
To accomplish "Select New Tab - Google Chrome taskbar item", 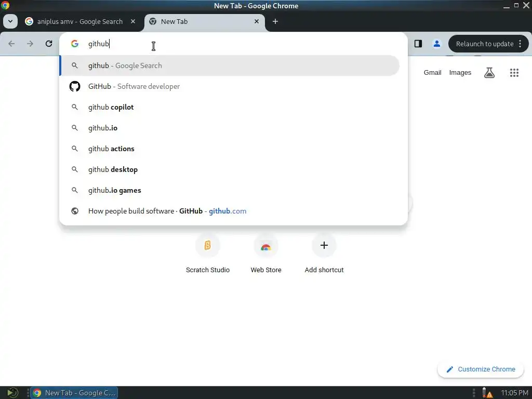I will [x=74, y=393].
